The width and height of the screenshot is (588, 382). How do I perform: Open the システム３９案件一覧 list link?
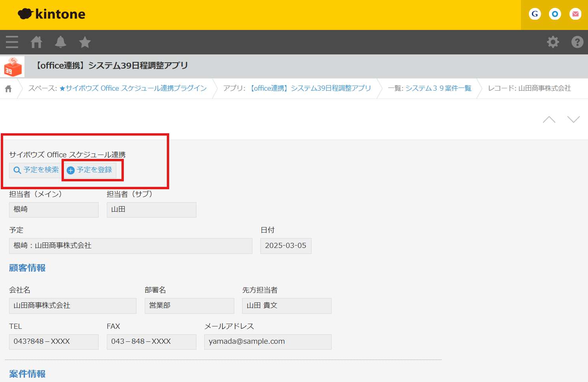[x=438, y=88]
